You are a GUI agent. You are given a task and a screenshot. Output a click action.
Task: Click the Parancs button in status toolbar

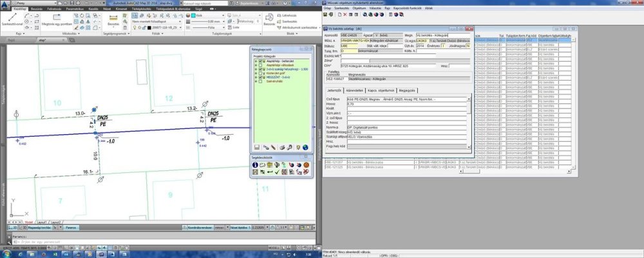71,228
